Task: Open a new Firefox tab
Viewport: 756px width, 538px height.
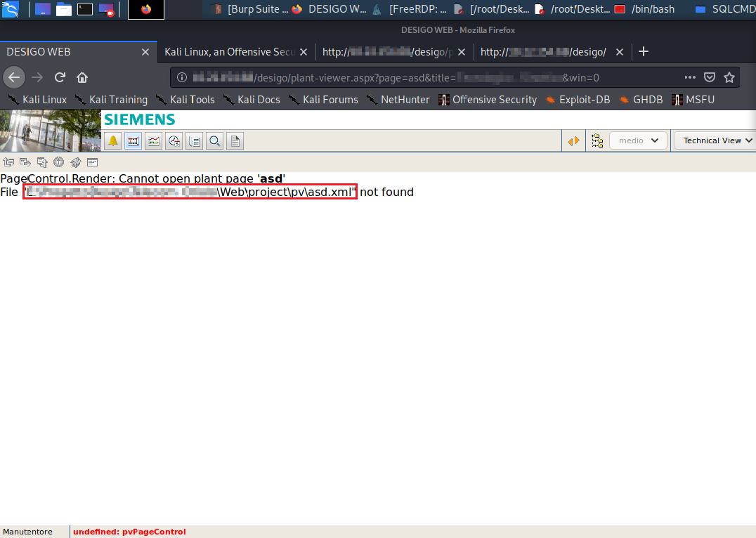Action: (643, 51)
